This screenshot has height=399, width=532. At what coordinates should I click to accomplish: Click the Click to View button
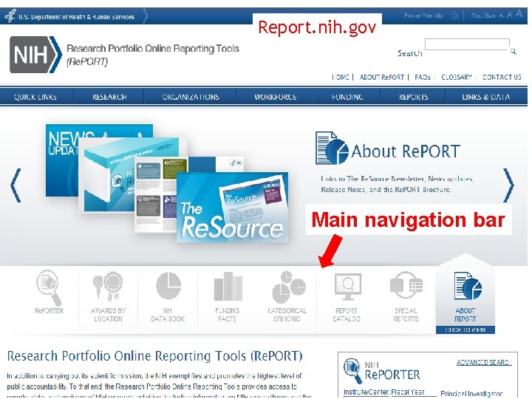[465, 330]
